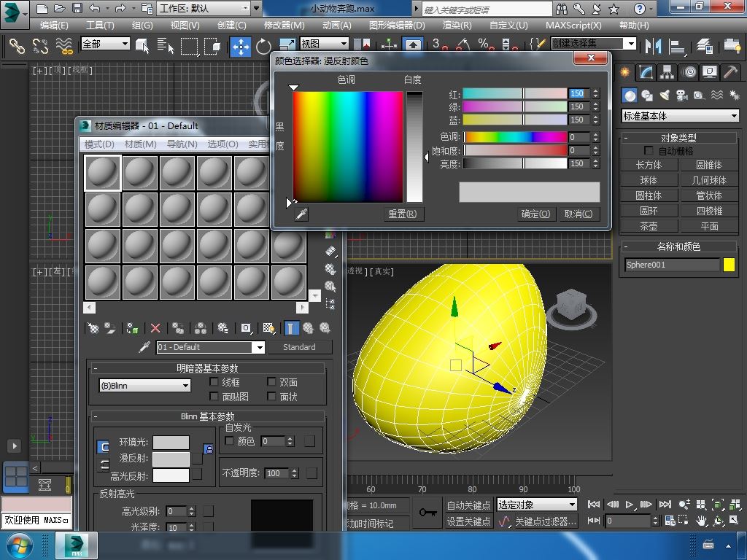Click the pick material from object eyedropper
This screenshot has height=560, width=747.
coord(144,347)
